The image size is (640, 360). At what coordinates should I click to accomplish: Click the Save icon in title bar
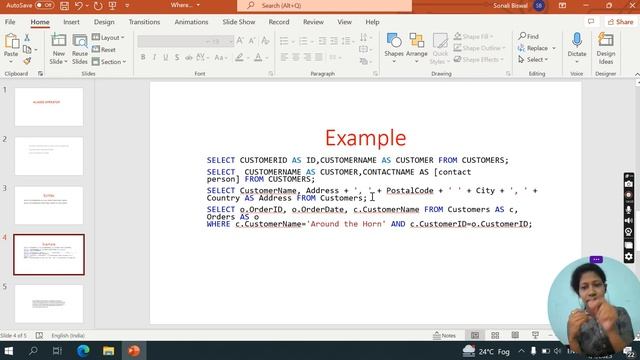64,6
